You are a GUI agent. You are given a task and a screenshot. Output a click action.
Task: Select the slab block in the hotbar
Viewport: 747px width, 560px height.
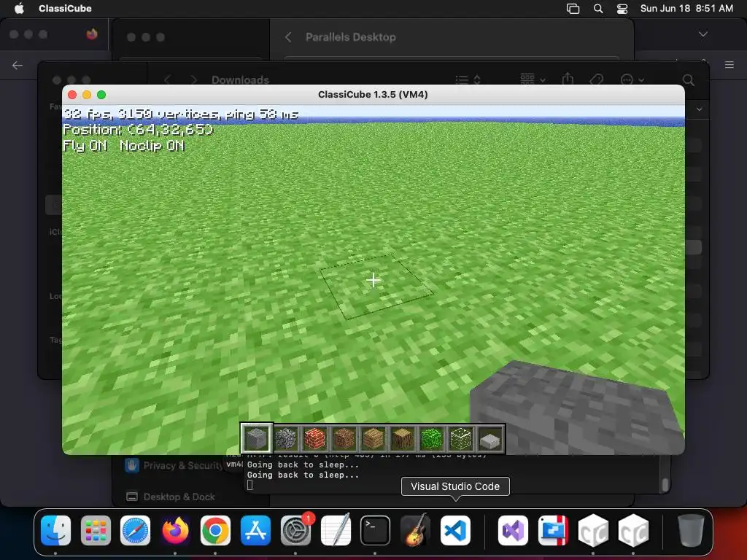click(490, 438)
